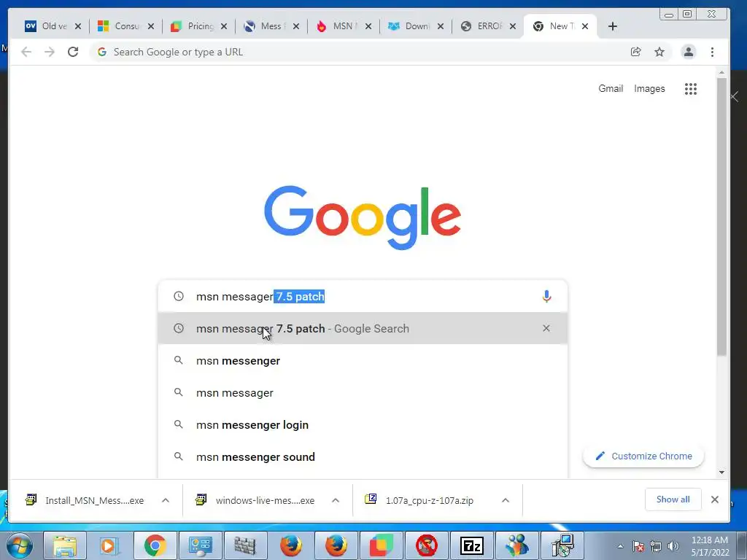This screenshot has height=560, width=747.
Task: Open the Windows Live Messenger taskbar icon
Action: coord(517,545)
